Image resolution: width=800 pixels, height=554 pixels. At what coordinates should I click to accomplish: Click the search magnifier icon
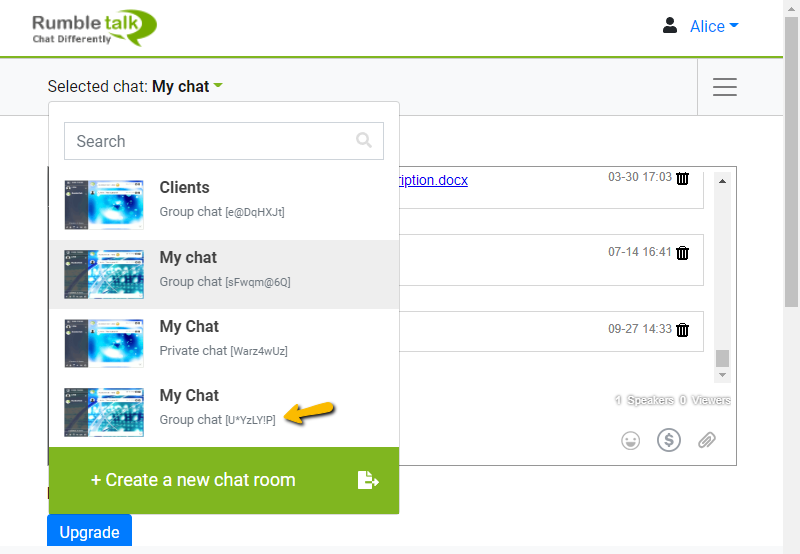pyautogui.click(x=364, y=141)
